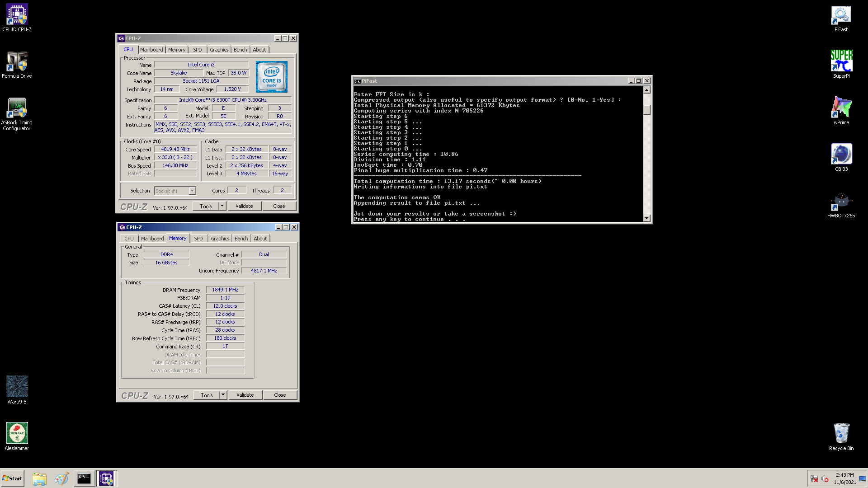The height and width of the screenshot is (488, 868).
Task: Open the HWBOTx265 desktop shortcut
Action: (841, 204)
